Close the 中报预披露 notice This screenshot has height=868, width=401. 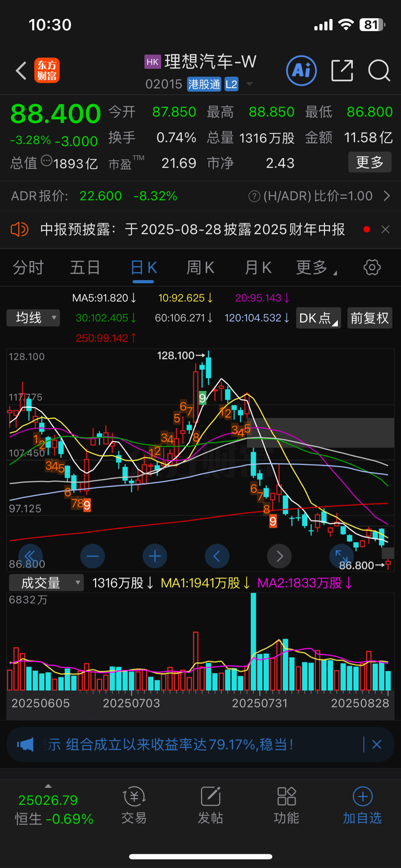click(385, 229)
